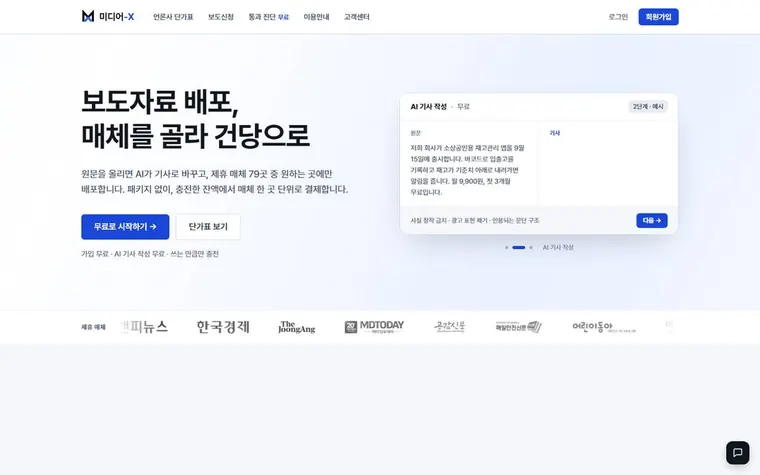This screenshot has height=475, width=760.
Task: Click the 2단계 · 예시 badge
Action: [x=648, y=107]
